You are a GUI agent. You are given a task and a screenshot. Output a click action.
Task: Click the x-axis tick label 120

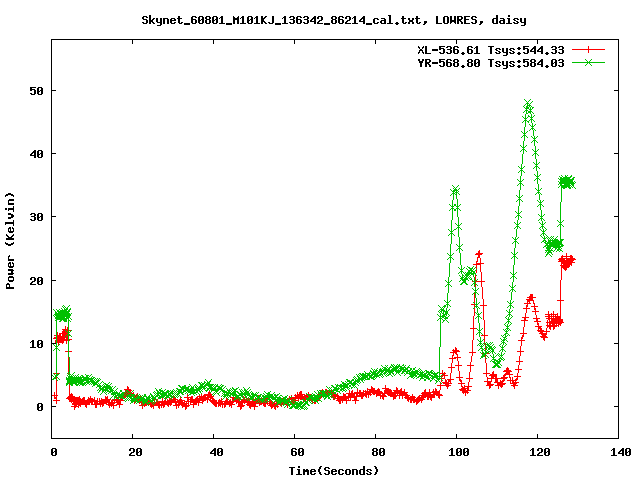(x=540, y=452)
